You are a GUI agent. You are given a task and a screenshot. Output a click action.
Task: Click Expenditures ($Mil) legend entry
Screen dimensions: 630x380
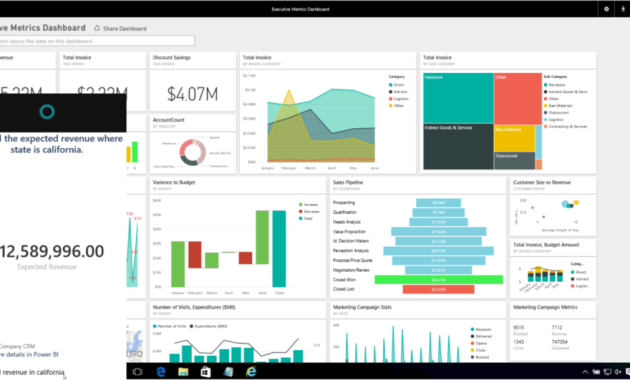(x=209, y=326)
